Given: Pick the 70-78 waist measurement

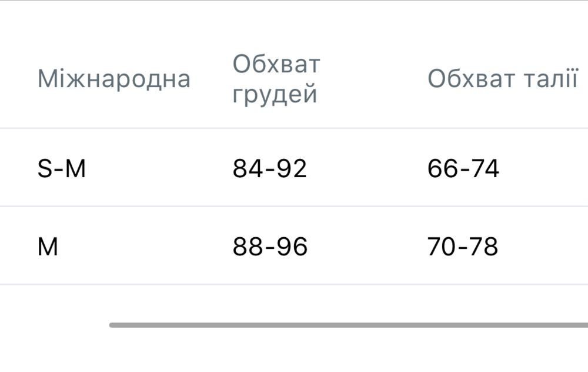Looking at the screenshot, I should (463, 247).
